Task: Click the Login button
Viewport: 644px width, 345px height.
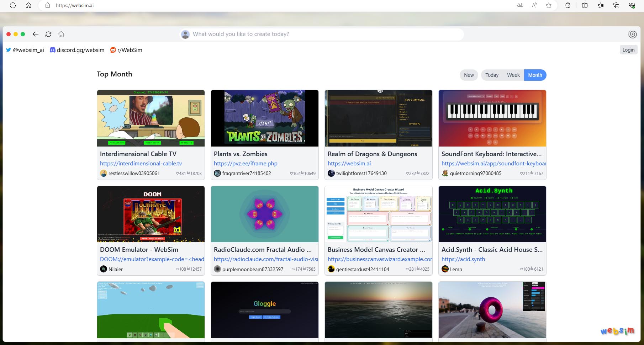Action: (x=628, y=50)
